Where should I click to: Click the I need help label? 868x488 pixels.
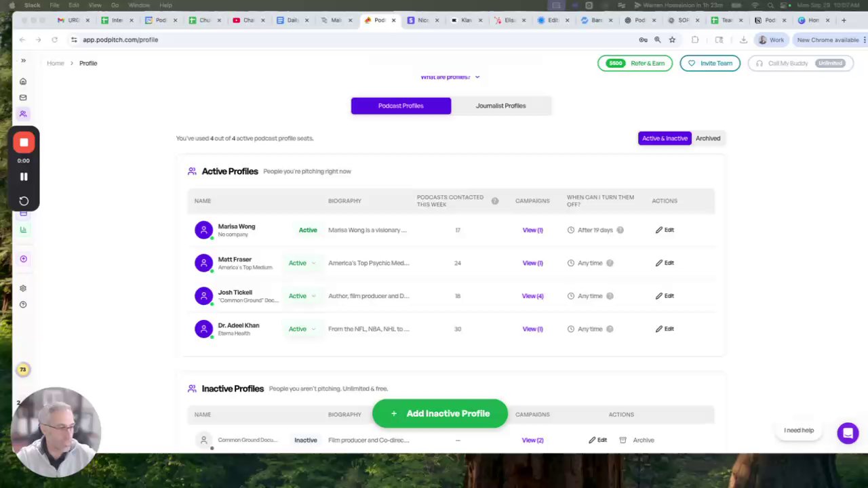799,430
